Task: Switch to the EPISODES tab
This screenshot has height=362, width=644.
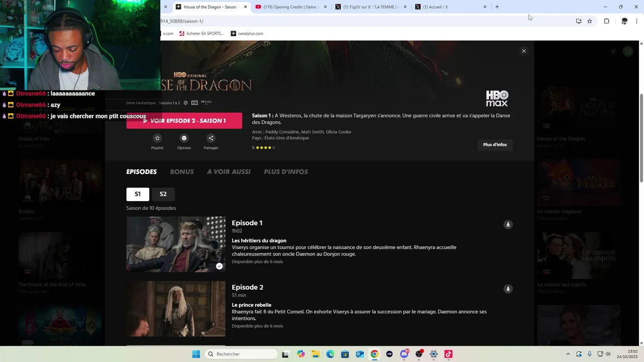Action: coord(141,172)
